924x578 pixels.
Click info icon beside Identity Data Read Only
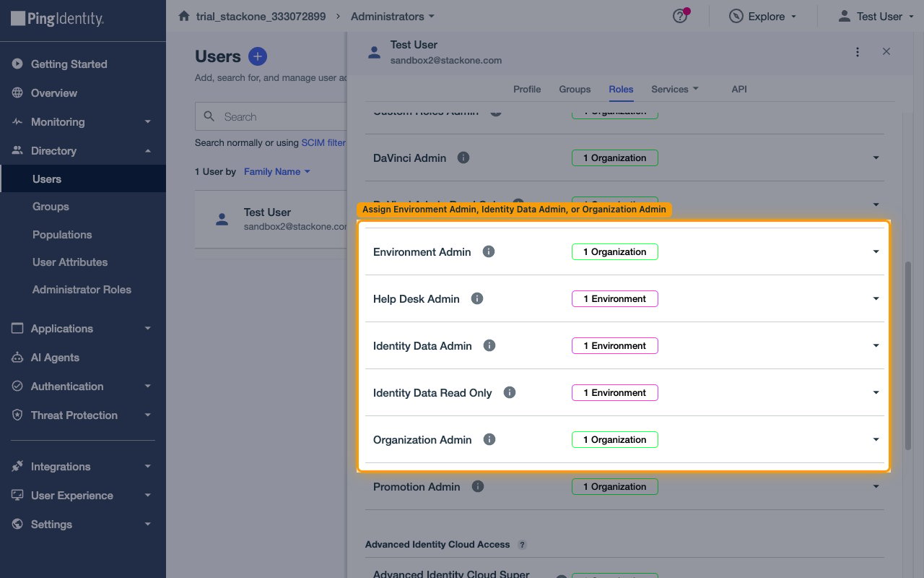click(x=510, y=392)
